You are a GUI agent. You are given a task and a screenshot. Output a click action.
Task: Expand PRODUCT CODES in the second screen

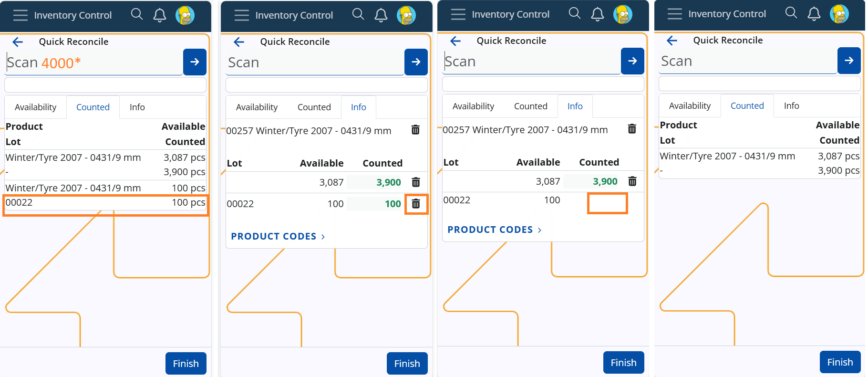tap(278, 237)
